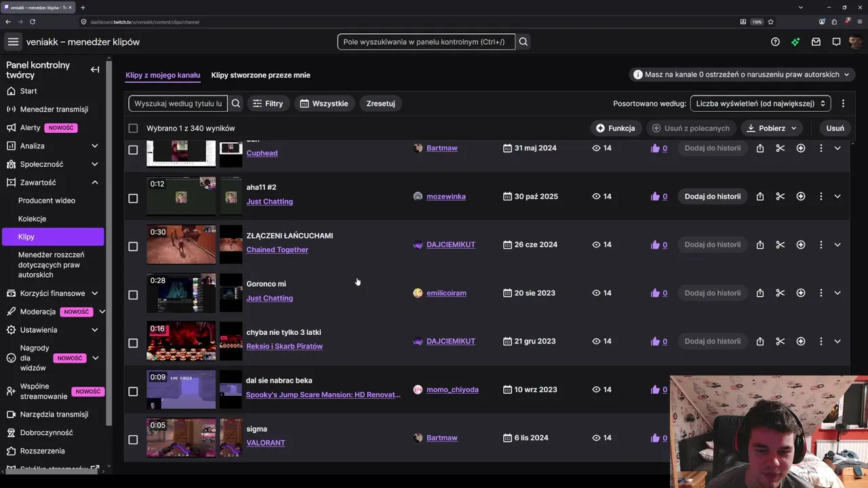Expand the copyright warnings notice
The image size is (868, 488).
[x=742, y=75]
